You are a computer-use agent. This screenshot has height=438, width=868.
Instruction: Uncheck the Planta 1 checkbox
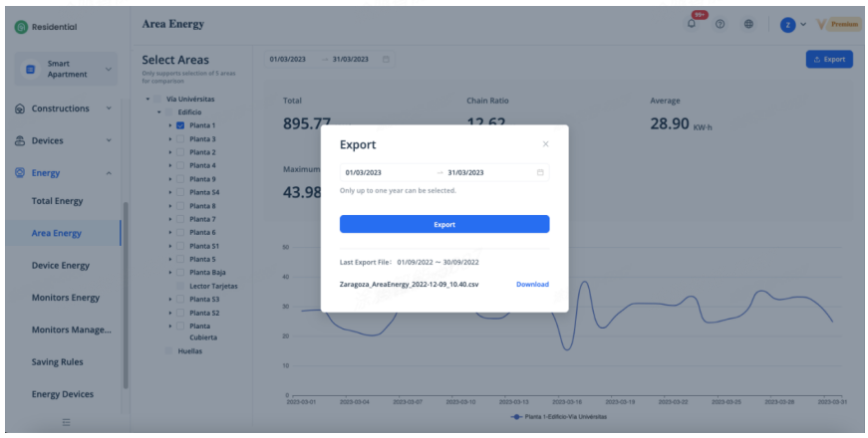tap(180, 126)
